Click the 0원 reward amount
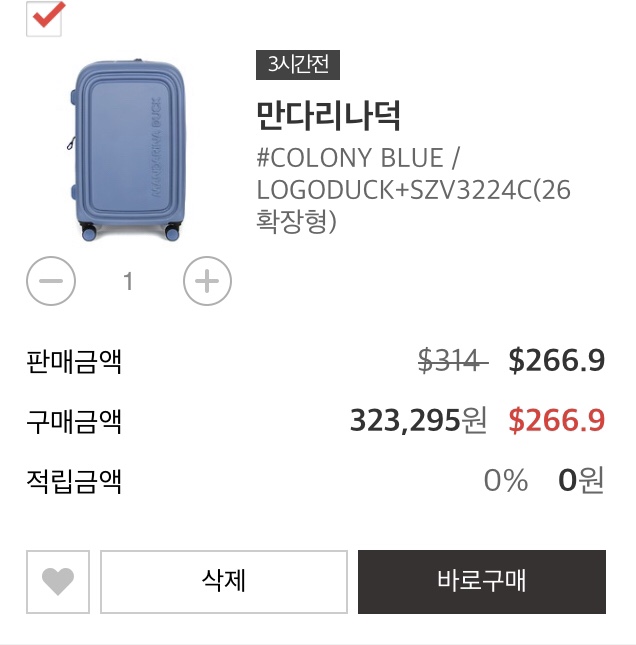 581,480
